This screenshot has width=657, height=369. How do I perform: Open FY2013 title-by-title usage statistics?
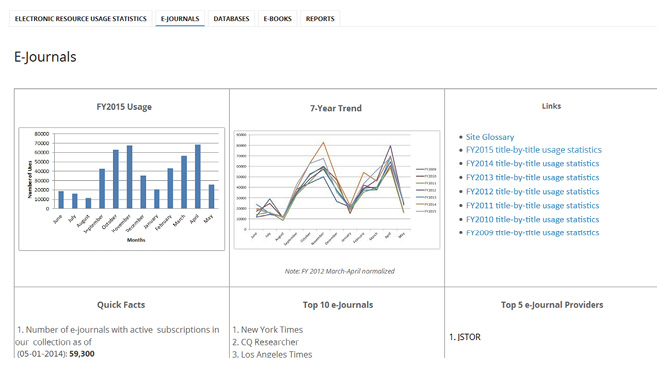[533, 177]
